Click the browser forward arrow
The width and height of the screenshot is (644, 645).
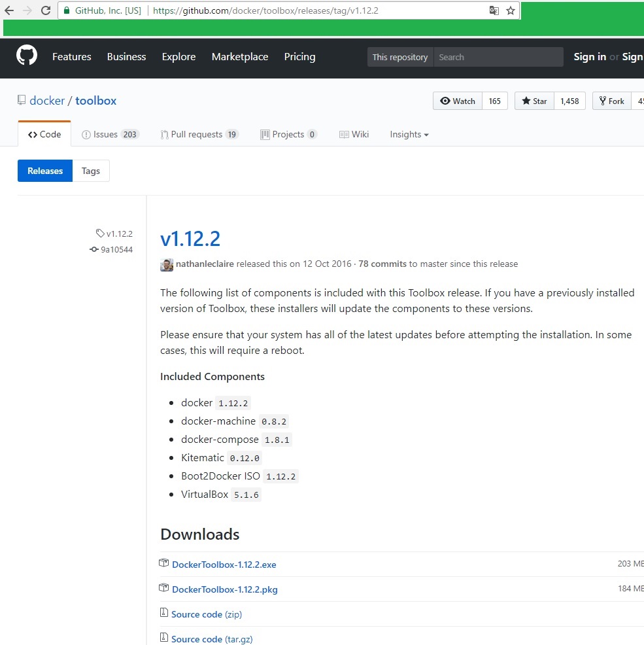point(27,10)
